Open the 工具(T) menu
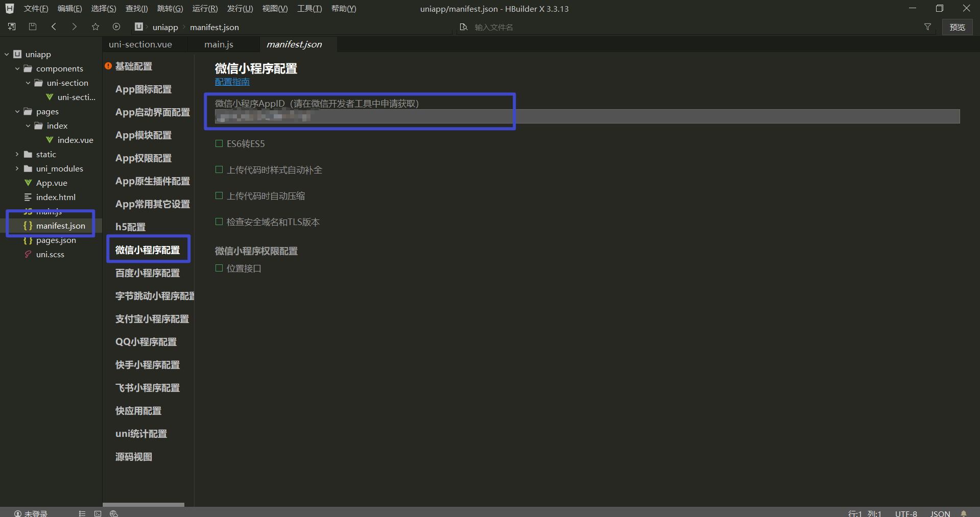Viewport: 980px width, 517px height. [x=309, y=9]
